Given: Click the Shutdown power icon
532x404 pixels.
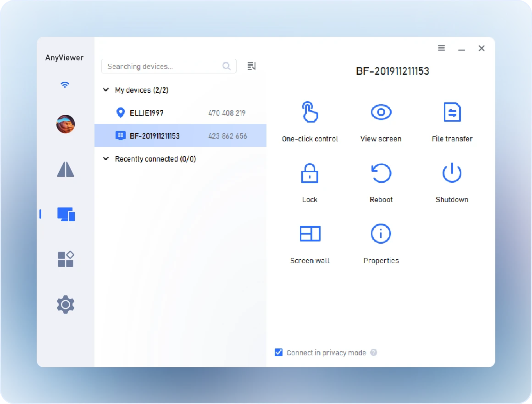Looking at the screenshot, I should (x=452, y=173).
